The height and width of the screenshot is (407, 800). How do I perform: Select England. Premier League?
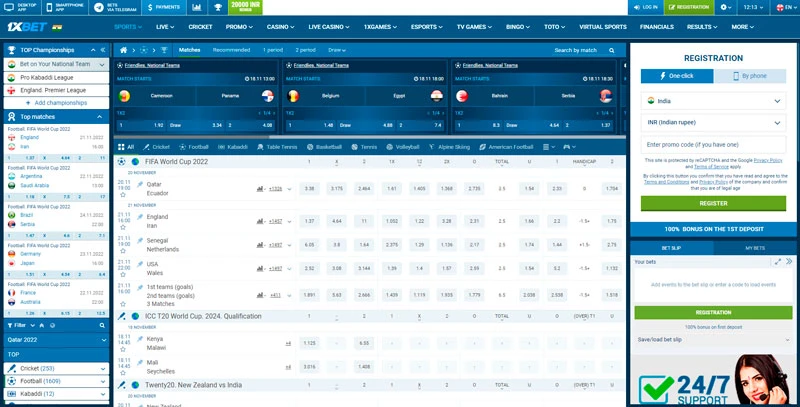click(x=57, y=90)
